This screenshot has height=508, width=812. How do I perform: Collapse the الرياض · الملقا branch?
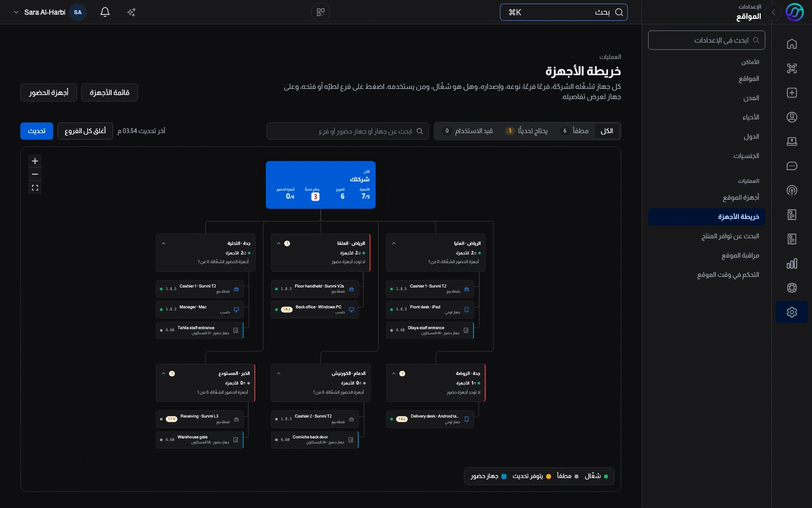click(x=279, y=243)
